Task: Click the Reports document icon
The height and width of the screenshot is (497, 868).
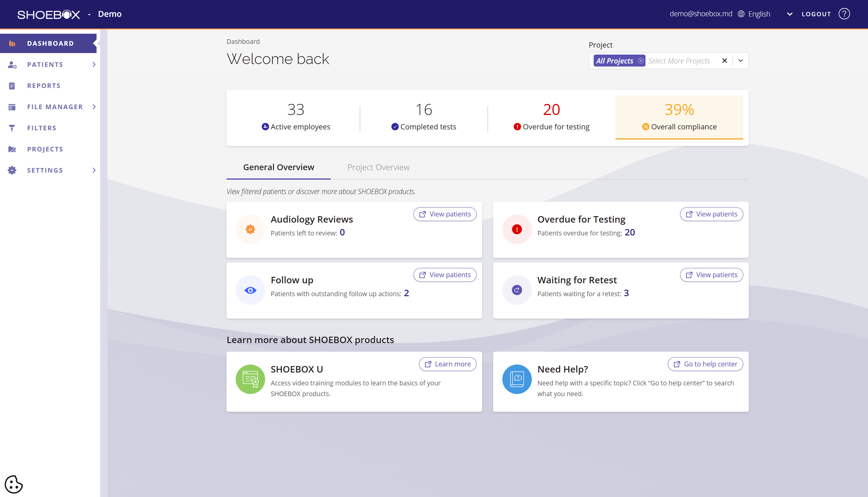Action: coord(12,86)
